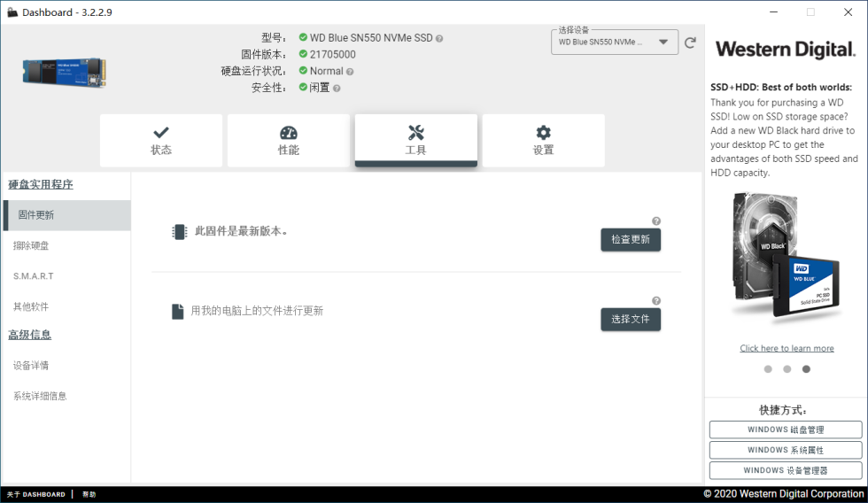Click the 用我的电脑上的文件进行更新 text
The width and height of the screenshot is (868, 503).
[257, 311]
